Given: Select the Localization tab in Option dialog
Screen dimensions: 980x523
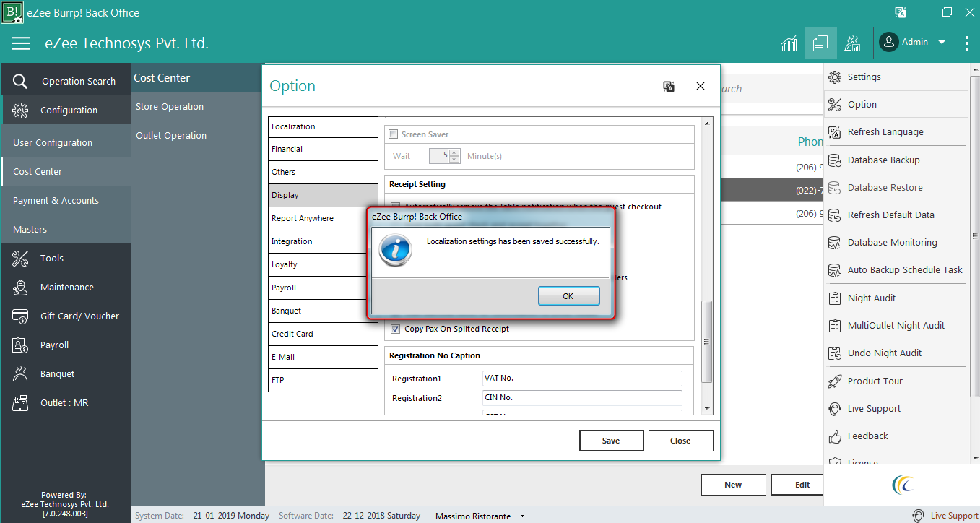Looking at the screenshot, I should click(x=323, y=126).
